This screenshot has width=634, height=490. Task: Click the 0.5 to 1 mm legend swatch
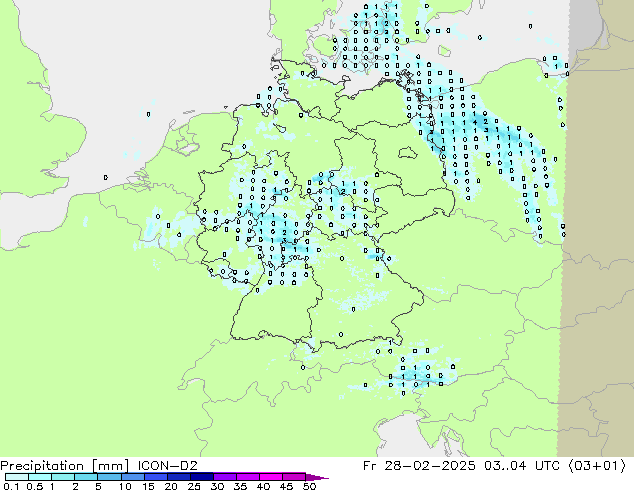(40, 477)
